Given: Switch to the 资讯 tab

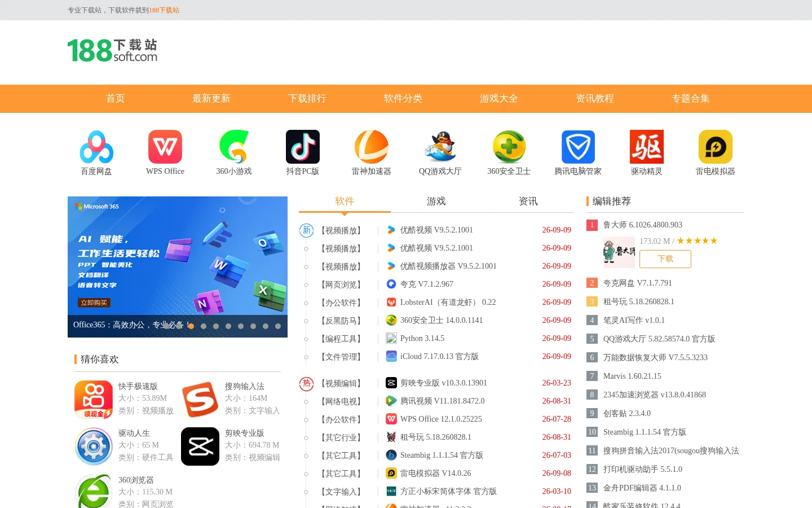Looking at the screenshot, I should coord(528,202).
